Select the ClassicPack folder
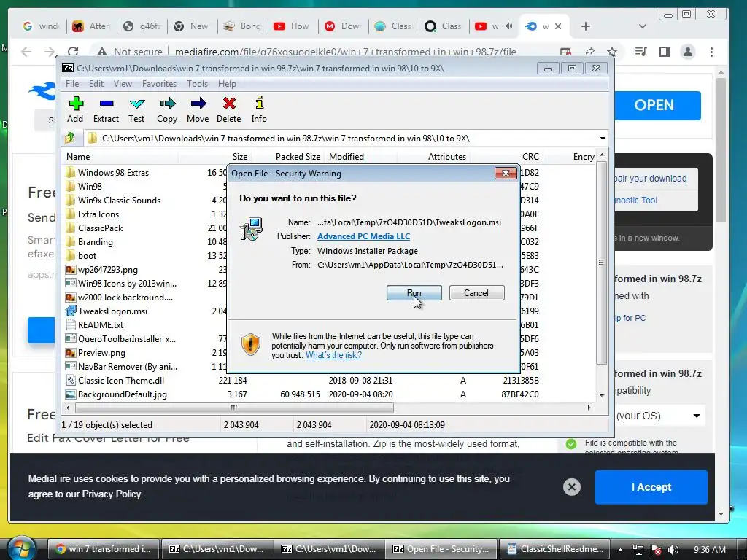The image size is (747, 560). coord(100,227)
